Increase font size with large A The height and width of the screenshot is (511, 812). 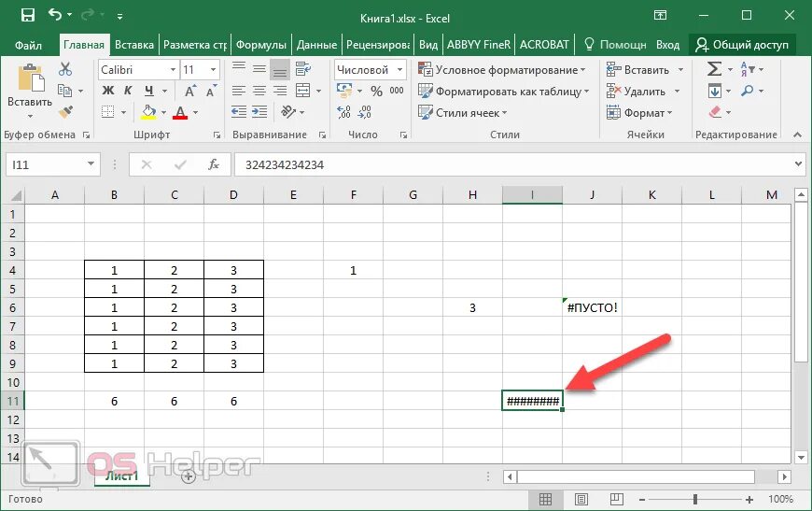[190, 92]
